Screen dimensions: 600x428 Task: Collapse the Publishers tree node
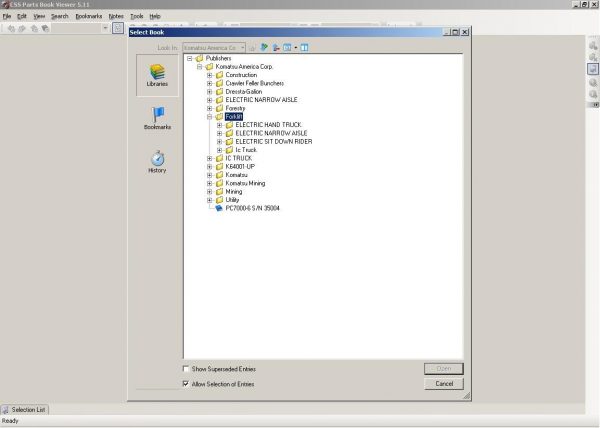[x=189, y=59]
